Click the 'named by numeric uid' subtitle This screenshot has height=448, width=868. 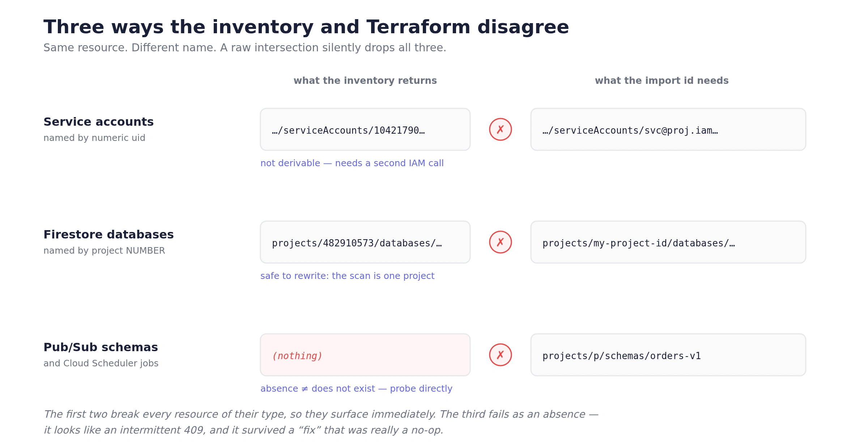point(94,138)
